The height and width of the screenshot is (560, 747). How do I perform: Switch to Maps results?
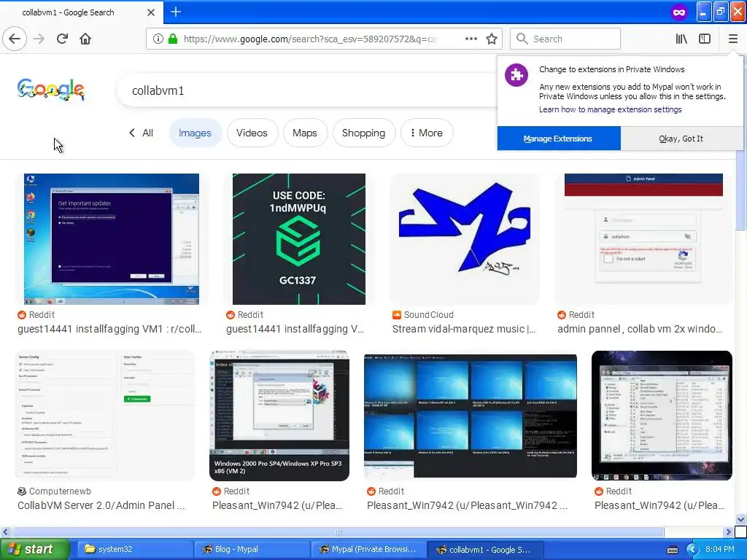pyautogui.click(x=305, y=133)
